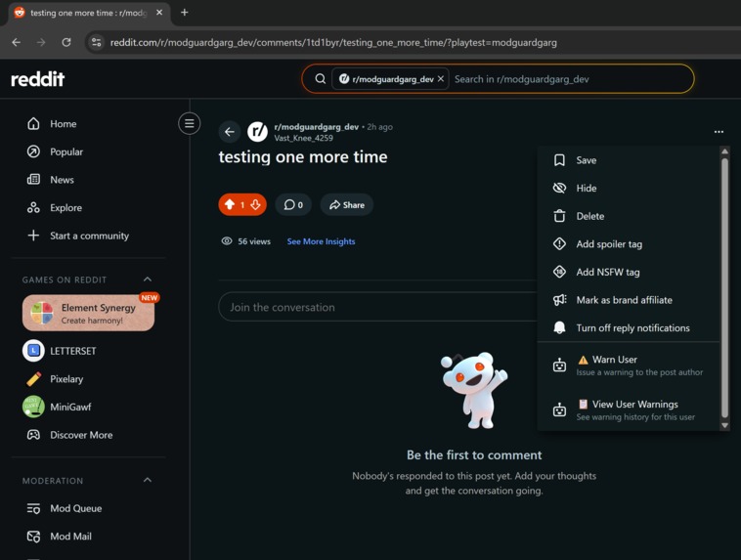Select the 'testing one more time' browser tab

89,13
